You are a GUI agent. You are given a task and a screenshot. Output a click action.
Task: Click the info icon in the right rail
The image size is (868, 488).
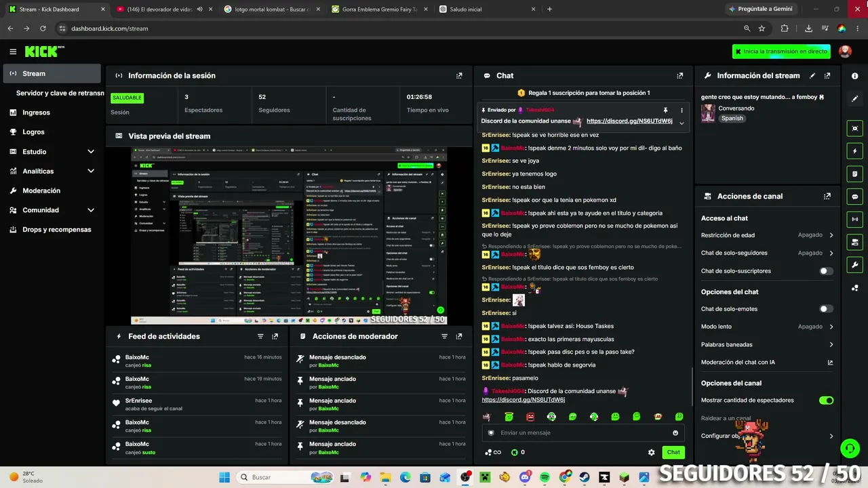point(855,76)
